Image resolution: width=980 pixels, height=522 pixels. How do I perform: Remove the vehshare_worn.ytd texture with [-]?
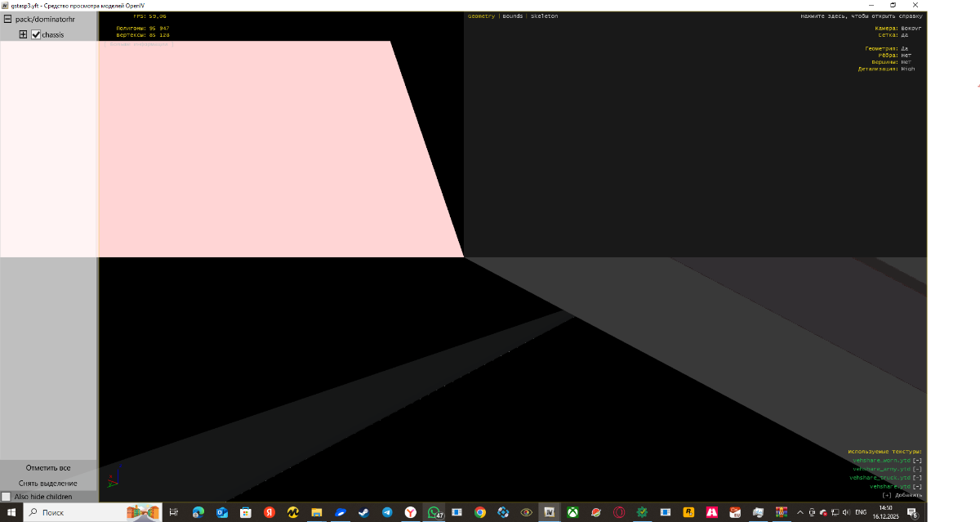917,461
